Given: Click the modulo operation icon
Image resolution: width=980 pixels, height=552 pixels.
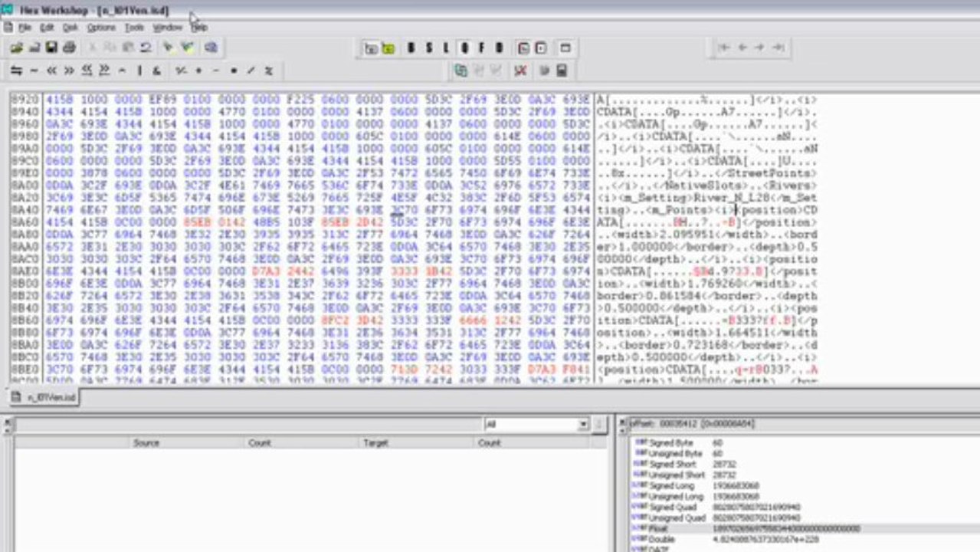Looking at the screenshot, I should 269,71.
